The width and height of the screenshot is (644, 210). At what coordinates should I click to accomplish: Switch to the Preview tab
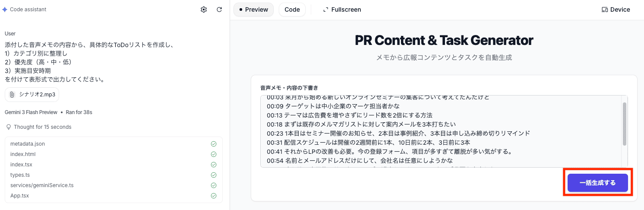[253, 10]
